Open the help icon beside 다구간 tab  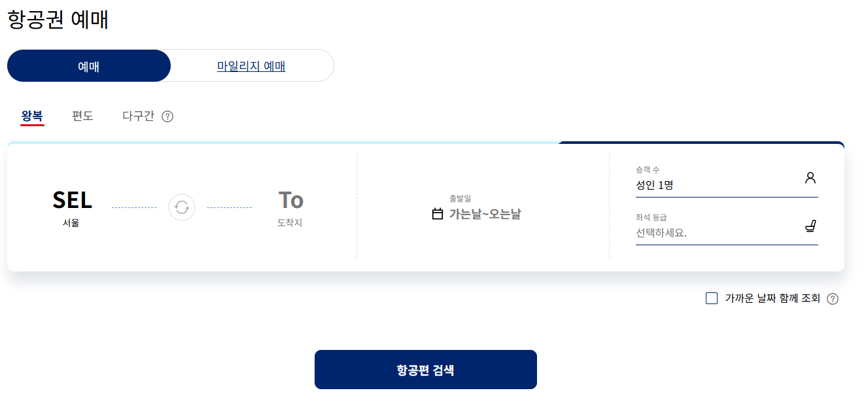(x=169, y=116)
